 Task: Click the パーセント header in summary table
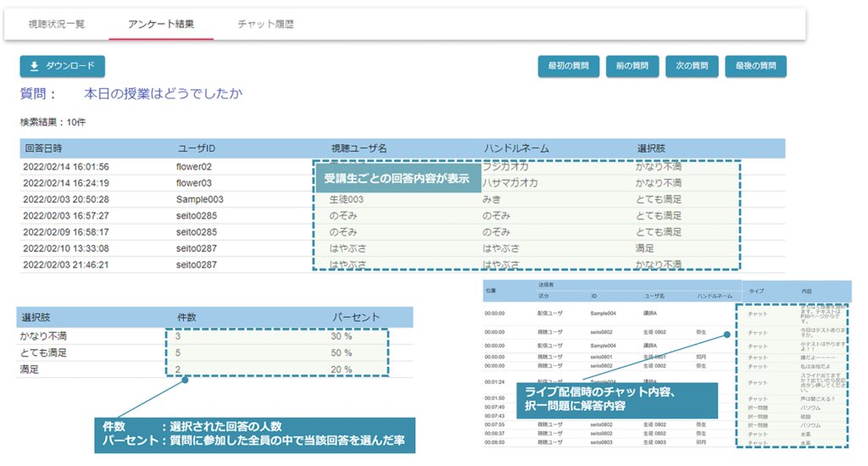(355, 317)
